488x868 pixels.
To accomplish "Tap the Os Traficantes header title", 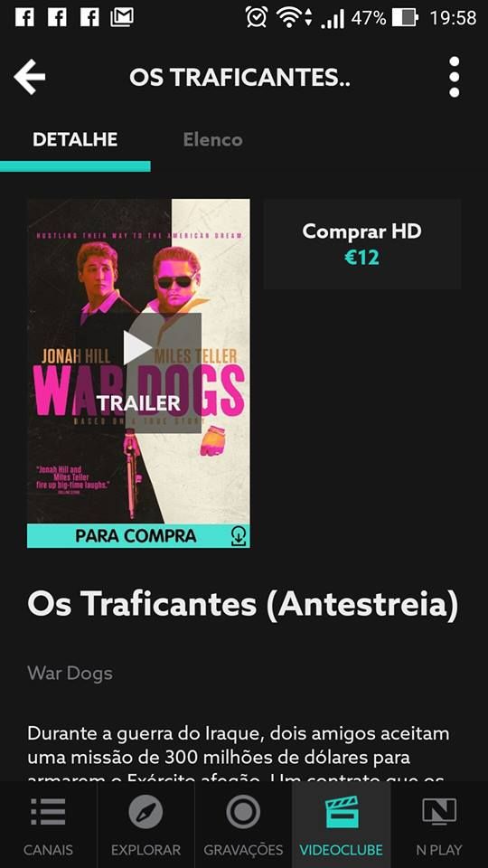I will [239, 78].
